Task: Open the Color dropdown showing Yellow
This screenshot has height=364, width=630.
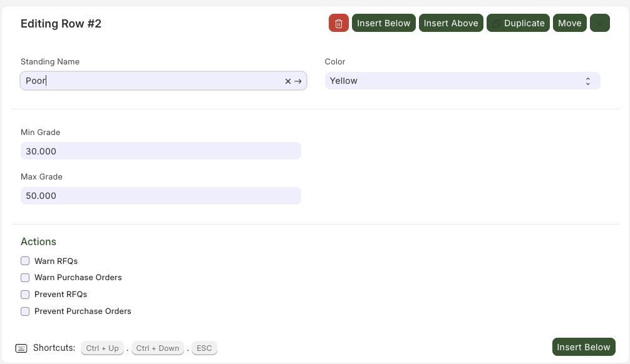Action: [462, 81]
